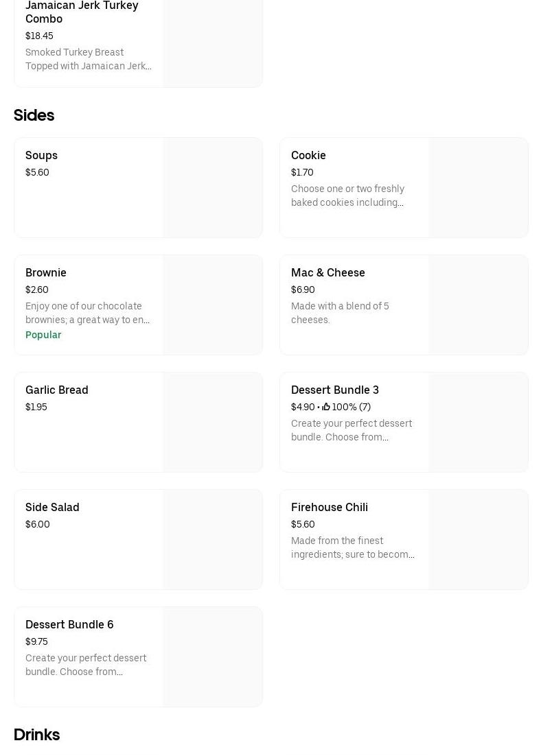This screenshot has height=756, width=552.
Task: Click the Garlic Bread $1.95 price
Action: [x=36, y=407]
